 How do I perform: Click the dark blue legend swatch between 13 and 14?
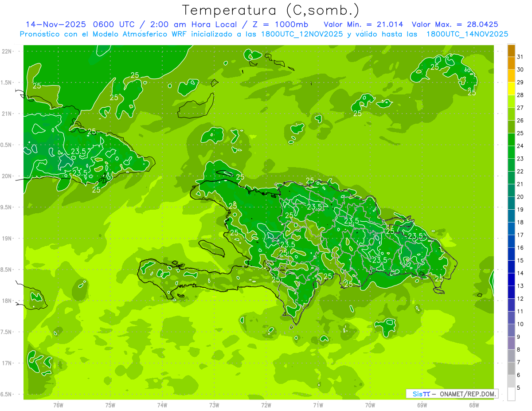[511, 279]
